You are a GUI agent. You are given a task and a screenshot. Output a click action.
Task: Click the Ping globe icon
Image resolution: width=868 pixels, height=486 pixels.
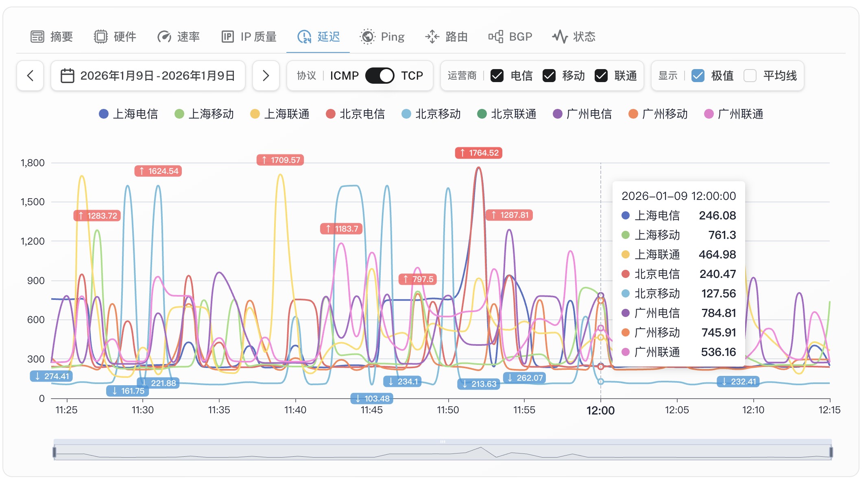(x=368, y=37)
